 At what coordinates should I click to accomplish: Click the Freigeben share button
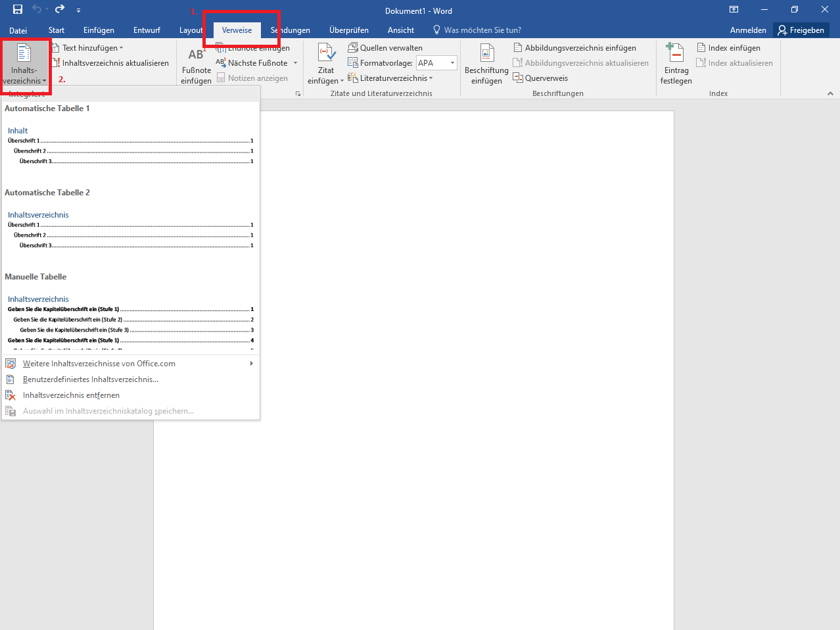(801, 30)
